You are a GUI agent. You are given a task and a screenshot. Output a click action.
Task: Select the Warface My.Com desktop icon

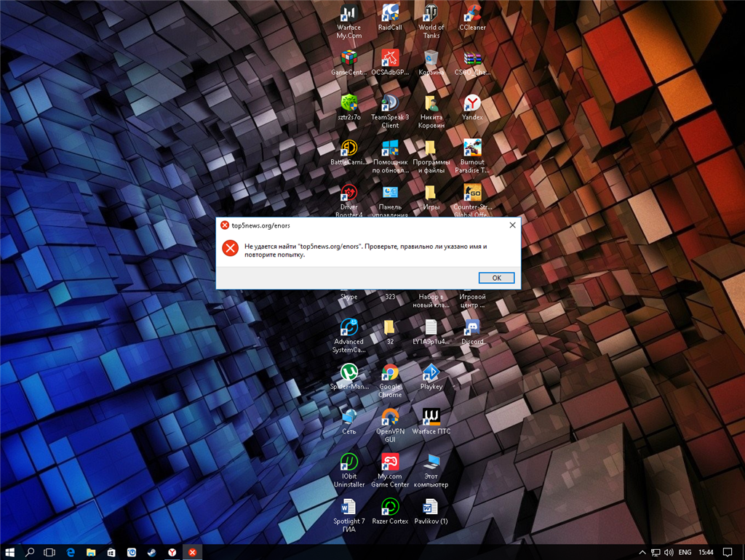click(x=348, y=21)
